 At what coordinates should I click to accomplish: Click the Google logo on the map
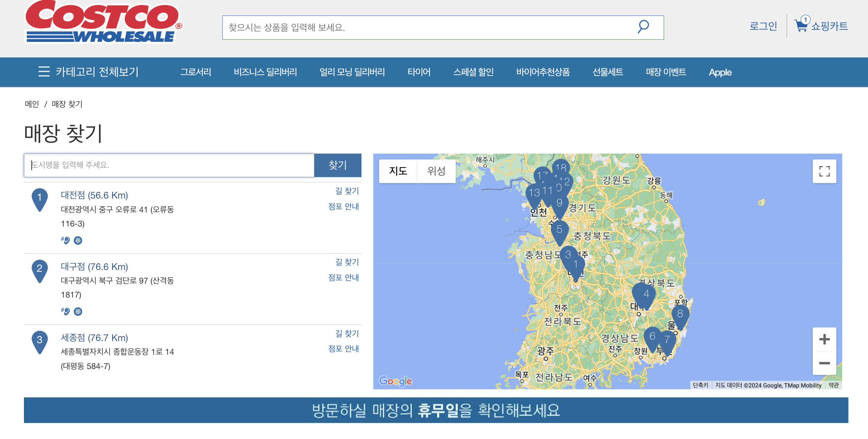tap(396, 382)
